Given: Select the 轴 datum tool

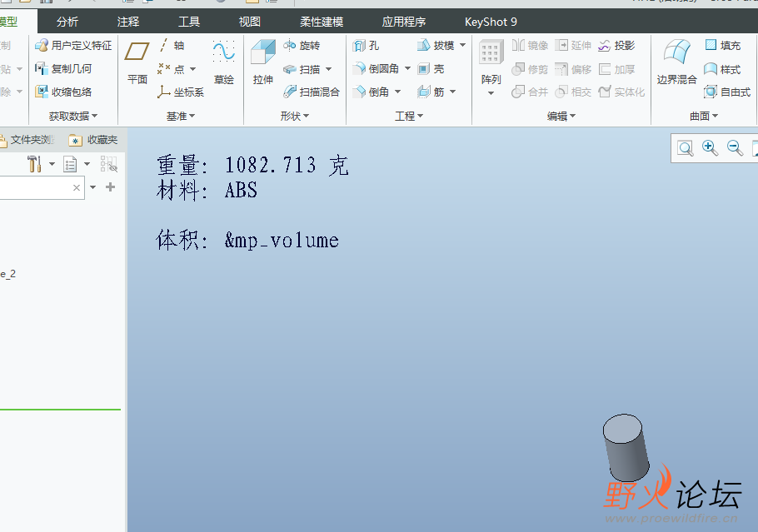Looking at the screenshot, I should tap(172, 46).
